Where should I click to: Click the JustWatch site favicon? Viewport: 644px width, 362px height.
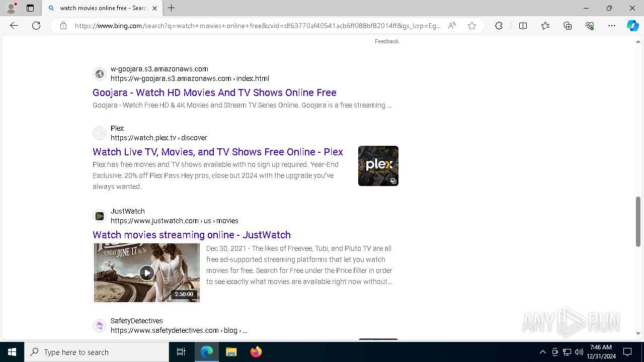(x=100, y=216)
